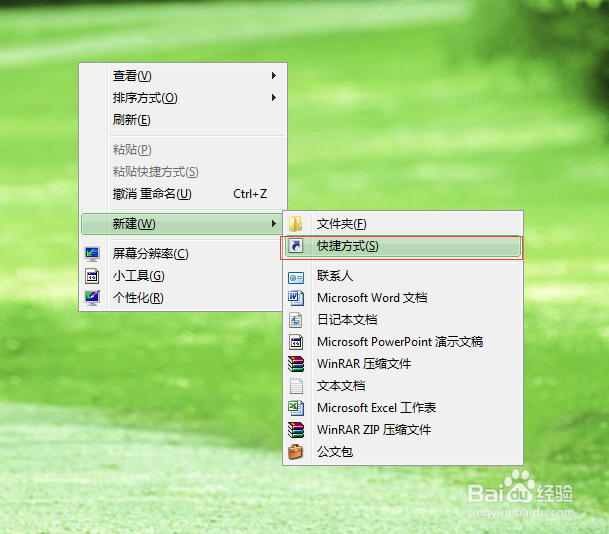Click the WinRAR archive icon beside WinRAR 压缩文件

coord(296,364)
